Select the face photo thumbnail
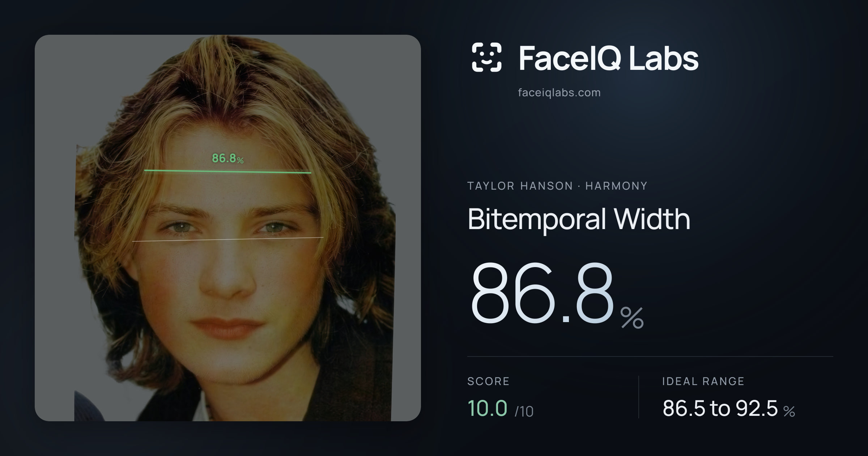This screenshot has height=456, width=868. pos(228,228)
